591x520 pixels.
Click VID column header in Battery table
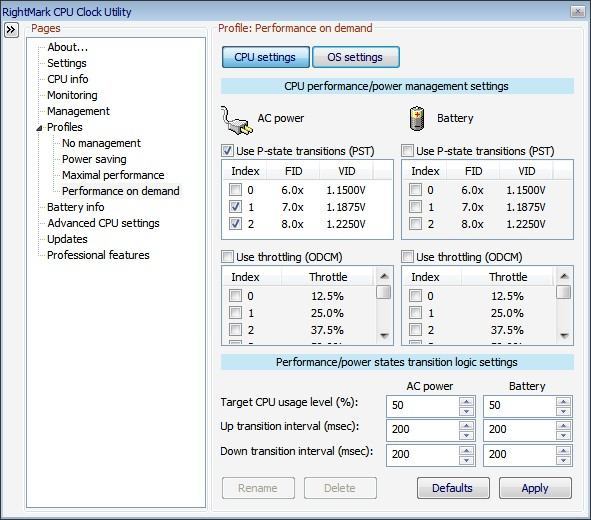pos(526,171)
